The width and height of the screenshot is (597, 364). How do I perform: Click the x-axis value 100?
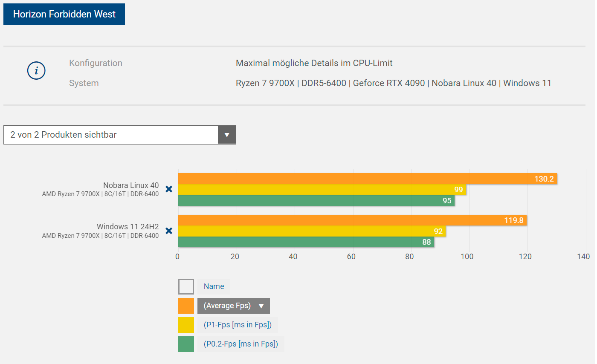(x=467, y=257)
